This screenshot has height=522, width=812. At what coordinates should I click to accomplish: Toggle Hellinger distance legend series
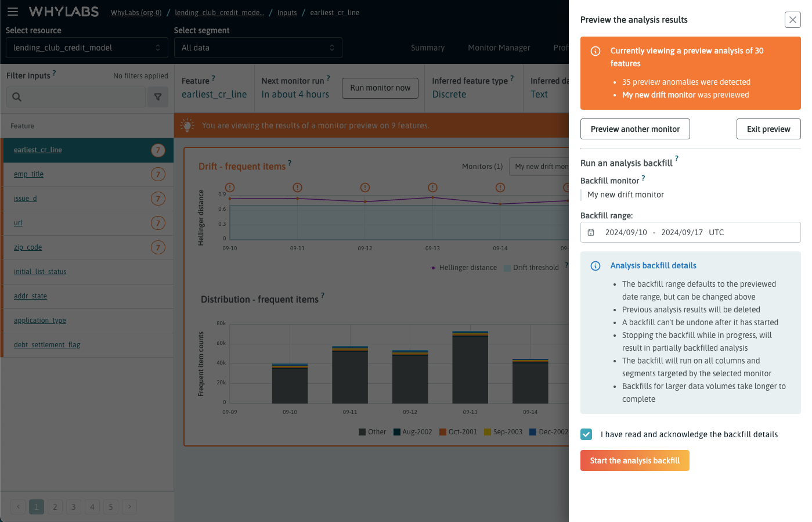point(463,268)
